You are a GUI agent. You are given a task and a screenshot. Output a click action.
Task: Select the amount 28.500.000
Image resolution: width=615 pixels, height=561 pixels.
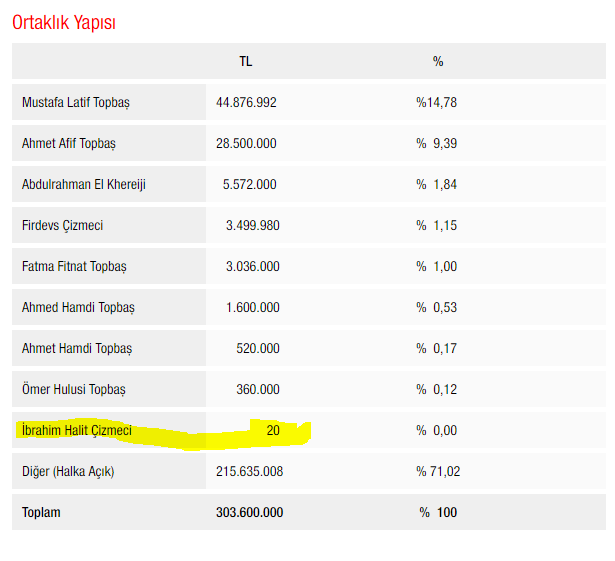click(x=246, y=144)
